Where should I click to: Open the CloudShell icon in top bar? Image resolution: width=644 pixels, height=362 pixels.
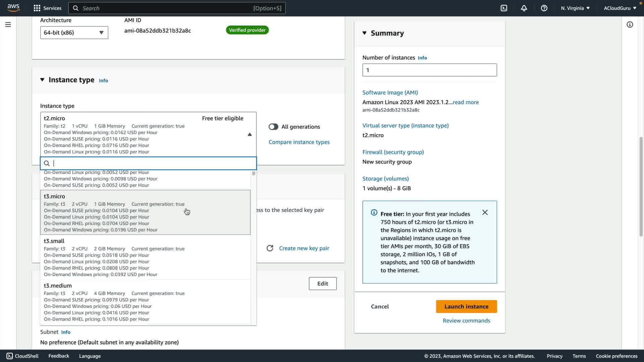[x=504, y=8]
